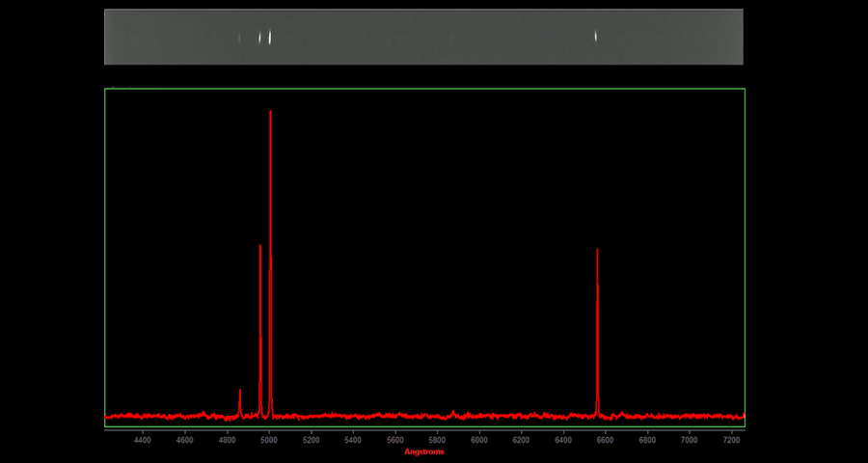Click the strong peak near 6563 Angstroms
Screen dimensions: 868x463
click(598, 250)
